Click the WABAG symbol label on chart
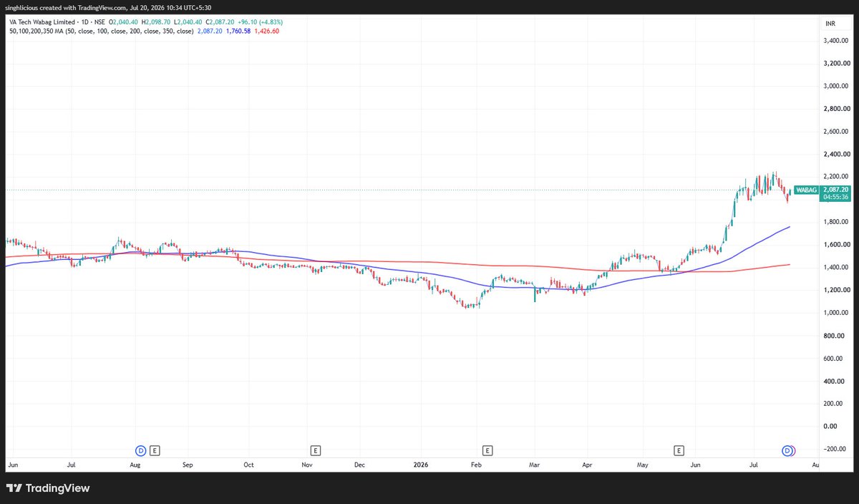 (807, 190)
